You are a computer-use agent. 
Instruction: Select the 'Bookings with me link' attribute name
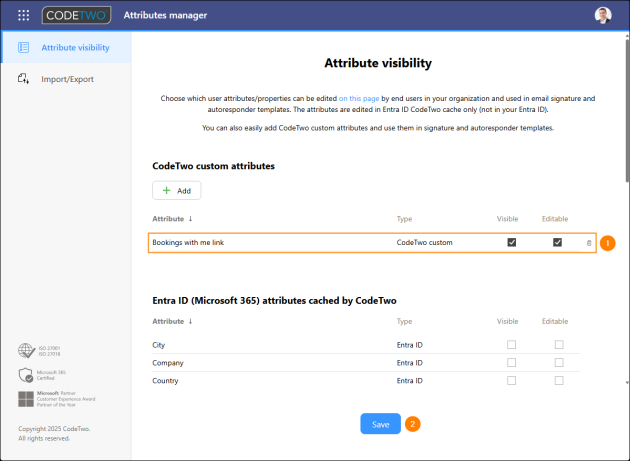188,242
